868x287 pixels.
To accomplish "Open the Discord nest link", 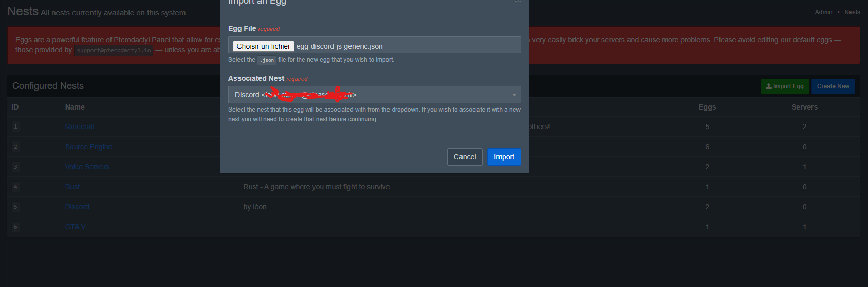I will point(77,207).
